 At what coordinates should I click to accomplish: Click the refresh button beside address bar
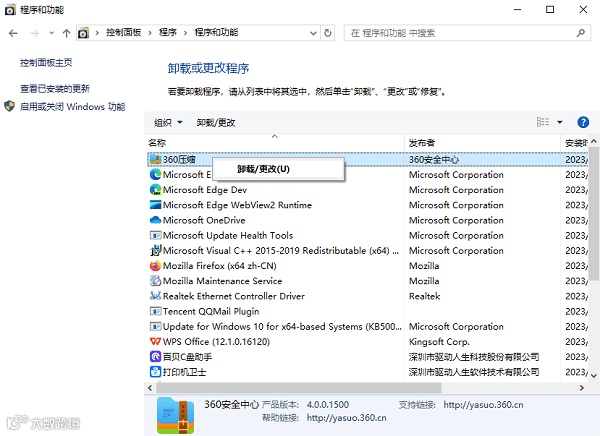coord(328,33)
